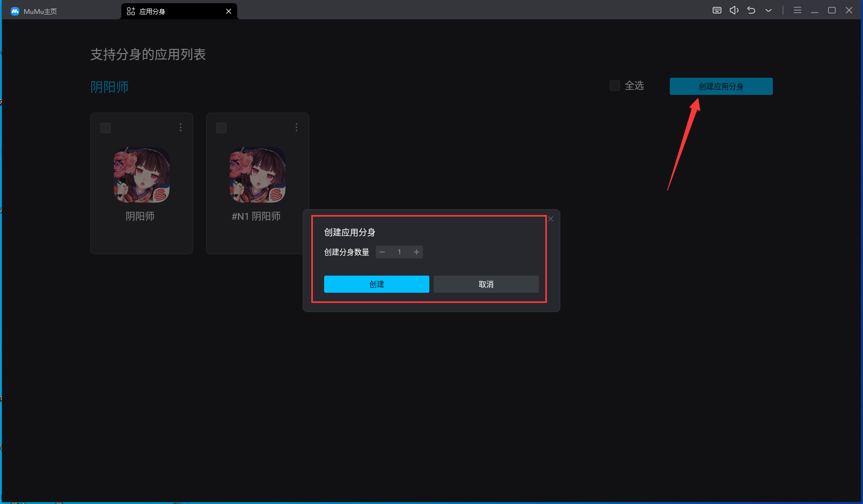Click the 阴阳师 app icon thumbnail
The image size is (863, 504).
[142, 175]
